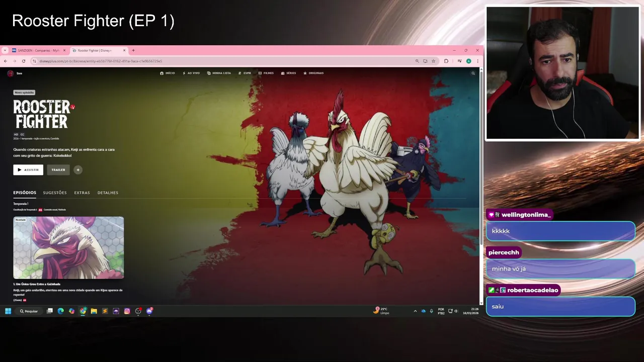
Task: Open the Chrome extensions puzzle icon
Action: 446,61
